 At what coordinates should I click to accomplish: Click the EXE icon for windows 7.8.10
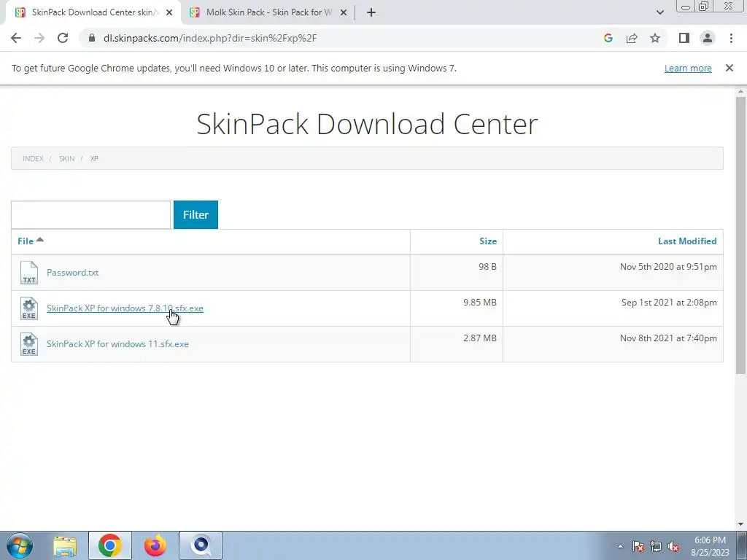pyautogui.click(x=29, y=308)
